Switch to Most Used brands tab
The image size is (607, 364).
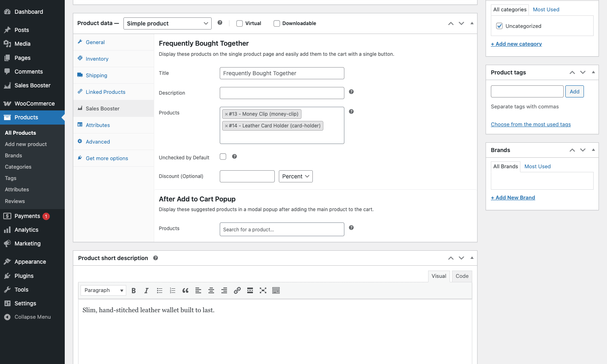[537, 166]
